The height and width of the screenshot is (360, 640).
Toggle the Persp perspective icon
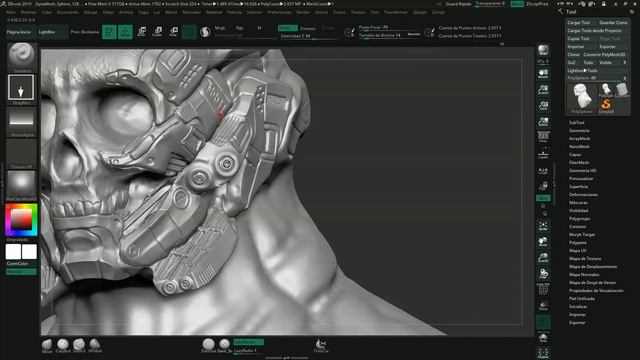coord(543,137)
